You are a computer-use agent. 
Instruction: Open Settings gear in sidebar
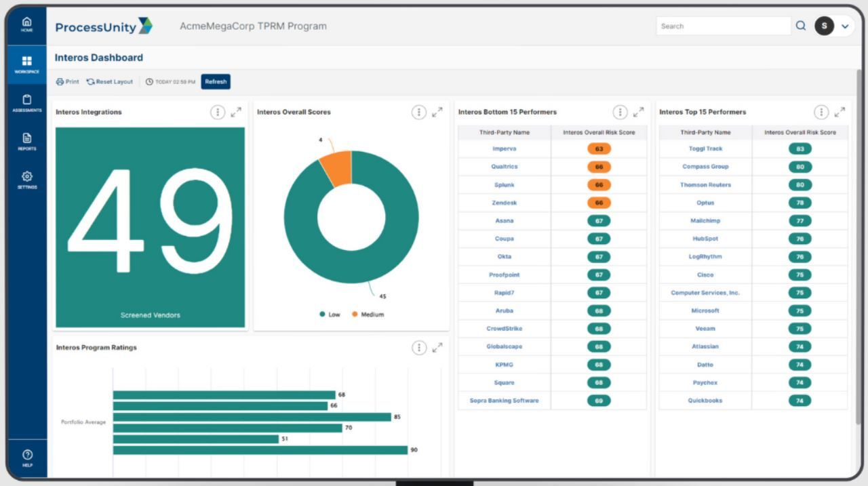coord(27,179)
